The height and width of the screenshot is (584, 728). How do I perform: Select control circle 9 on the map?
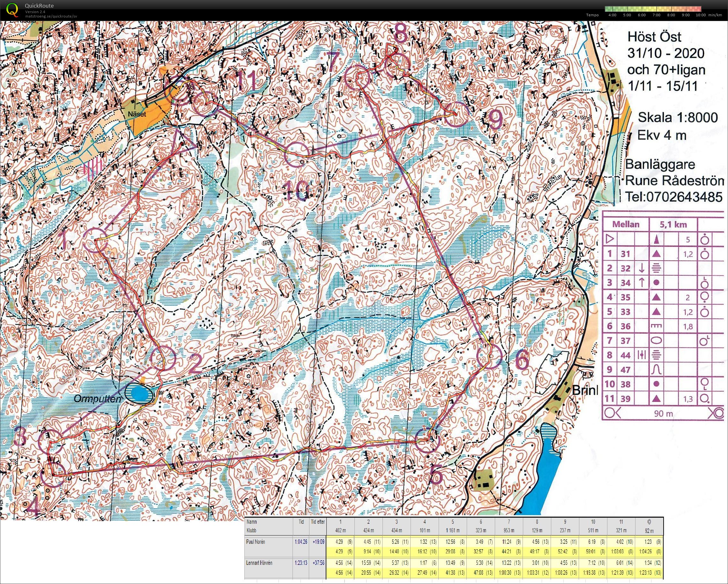click(x=456, y=114)
